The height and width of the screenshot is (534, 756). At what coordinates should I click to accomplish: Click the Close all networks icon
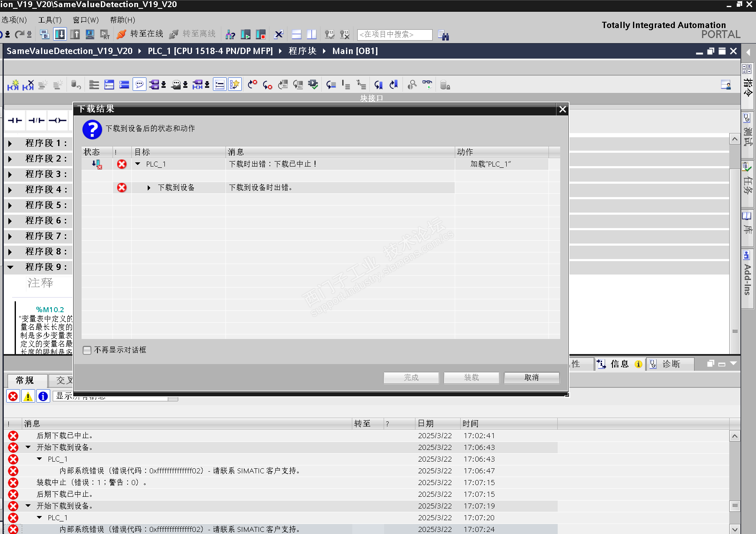point(124,85)
